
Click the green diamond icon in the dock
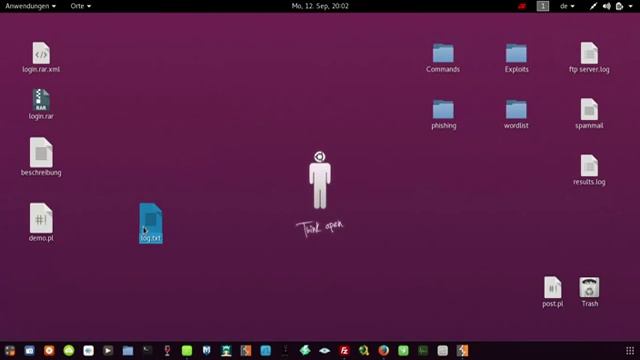coord(305,351)
